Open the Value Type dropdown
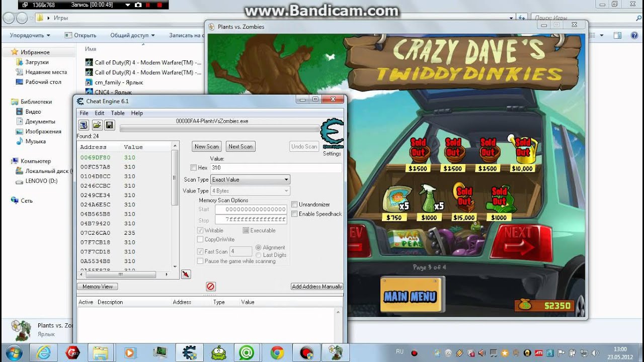644x362 pixels. [x=251, y=191]
